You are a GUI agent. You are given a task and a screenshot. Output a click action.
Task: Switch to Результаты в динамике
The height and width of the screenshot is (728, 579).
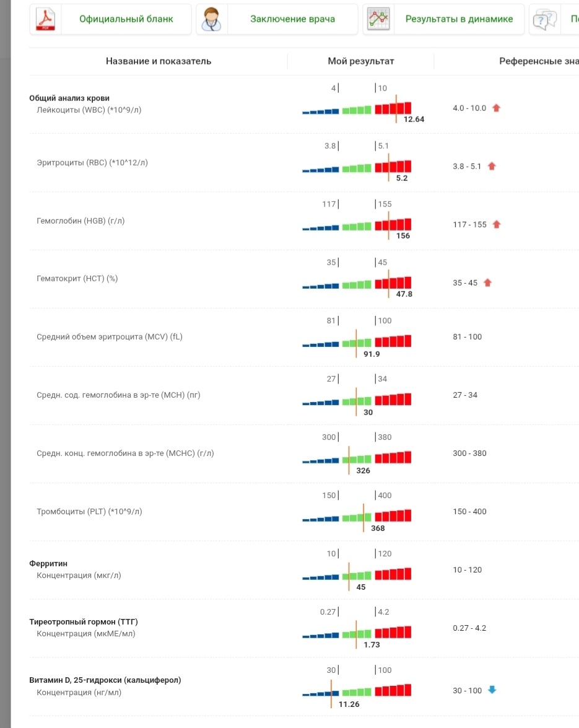[x=459, y=19]
